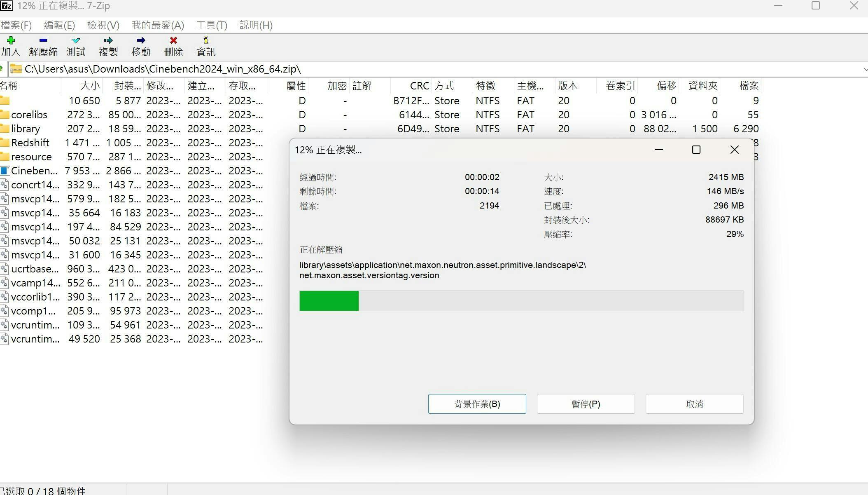Viewport: 868px width, 495px height.
Task: Click the red X Delete (刪除) icon
Action: coord(173,40)
